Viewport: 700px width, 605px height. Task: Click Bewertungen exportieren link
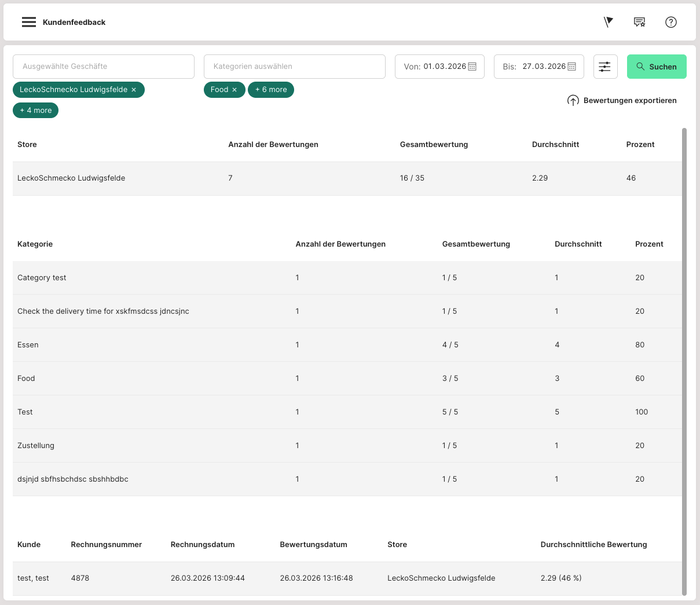pyautogui.click(x=629, y=101)
